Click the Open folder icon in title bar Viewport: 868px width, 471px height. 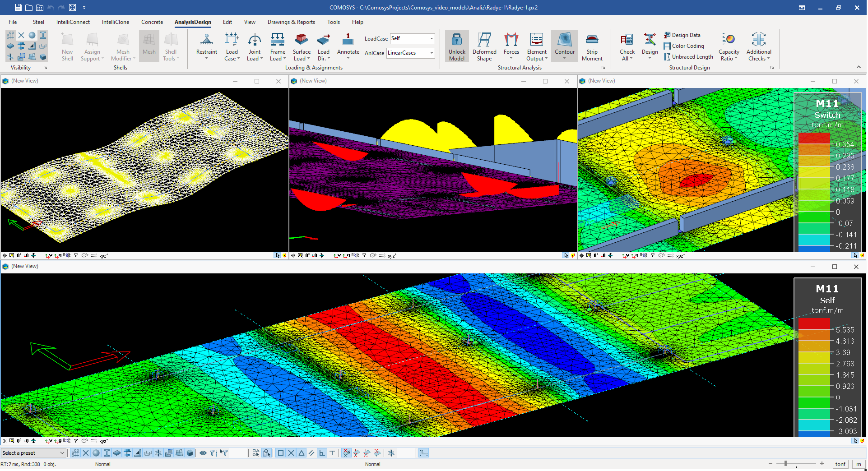[29, 7]
